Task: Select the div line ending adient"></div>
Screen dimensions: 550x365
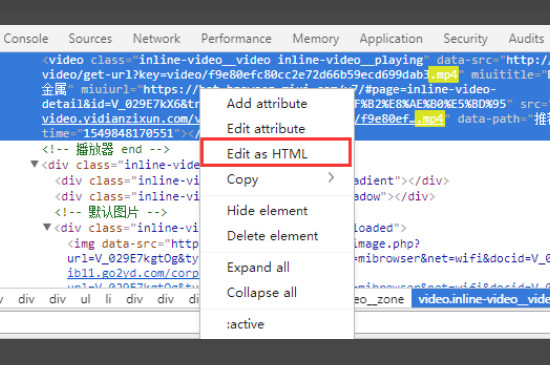Action: point(402,181)
